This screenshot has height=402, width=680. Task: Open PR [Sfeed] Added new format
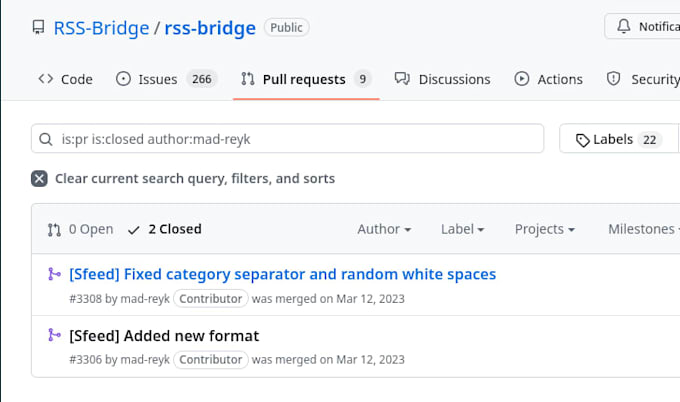(164, 336)
